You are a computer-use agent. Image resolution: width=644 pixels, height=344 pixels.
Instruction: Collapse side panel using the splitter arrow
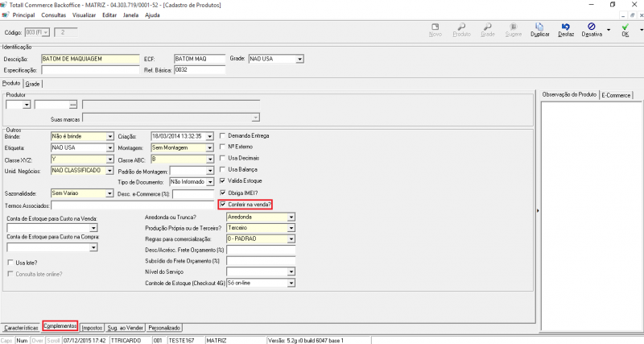click(x=537, y=210)
